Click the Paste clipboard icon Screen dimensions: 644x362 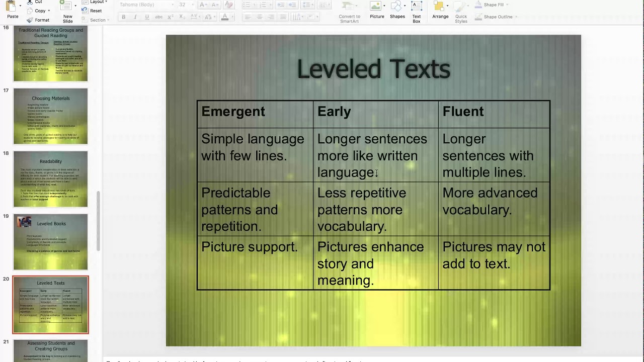coord(11,6)
